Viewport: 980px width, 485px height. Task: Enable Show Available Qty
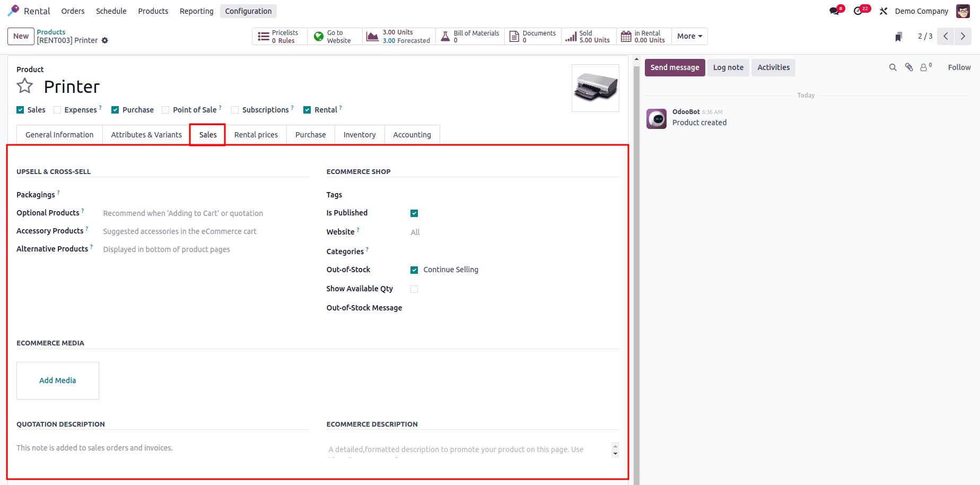point(414,289)
